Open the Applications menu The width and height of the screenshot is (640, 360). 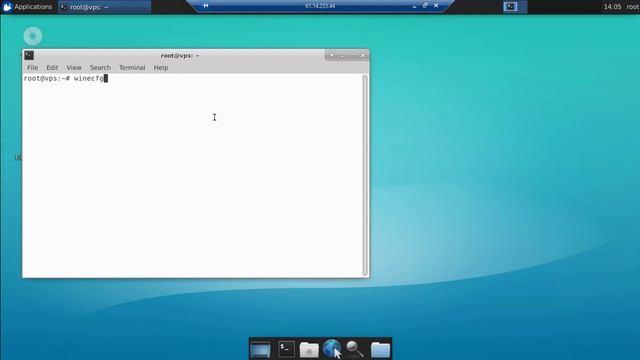[27, 7]
